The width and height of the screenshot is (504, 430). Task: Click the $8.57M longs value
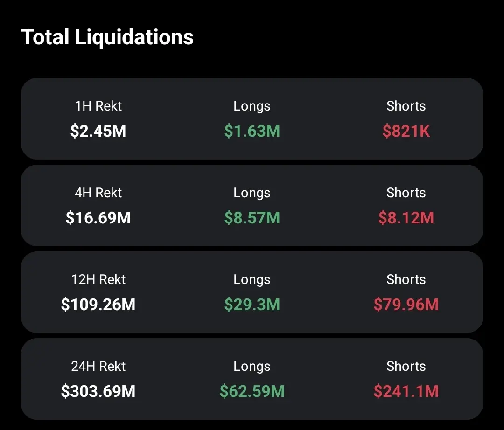click(x=252, y=218)
